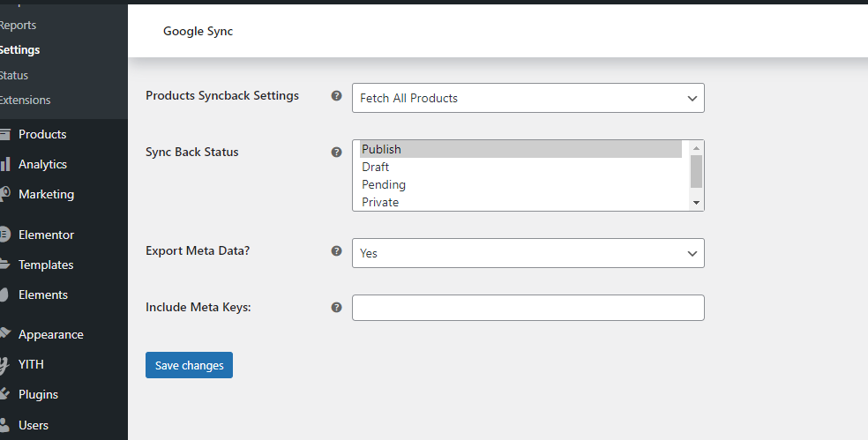Open Plugins plug icon in sidebar
The width and height of the screenshot is (868, 440).
[x=5, y=393]
